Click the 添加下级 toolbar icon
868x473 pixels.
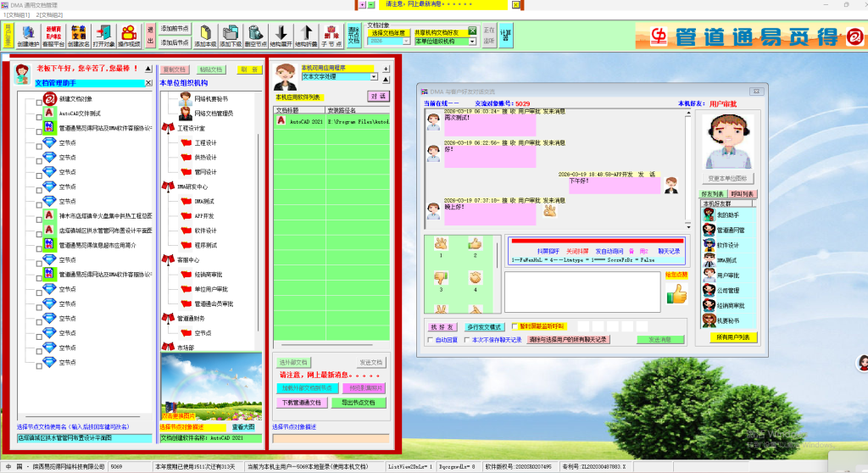coord(231,36)
